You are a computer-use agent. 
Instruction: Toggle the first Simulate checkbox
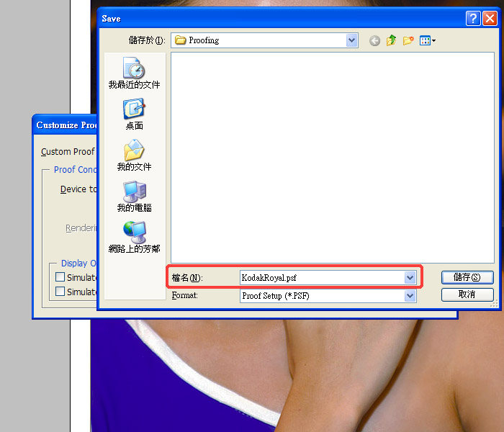(x=60, y=277)
